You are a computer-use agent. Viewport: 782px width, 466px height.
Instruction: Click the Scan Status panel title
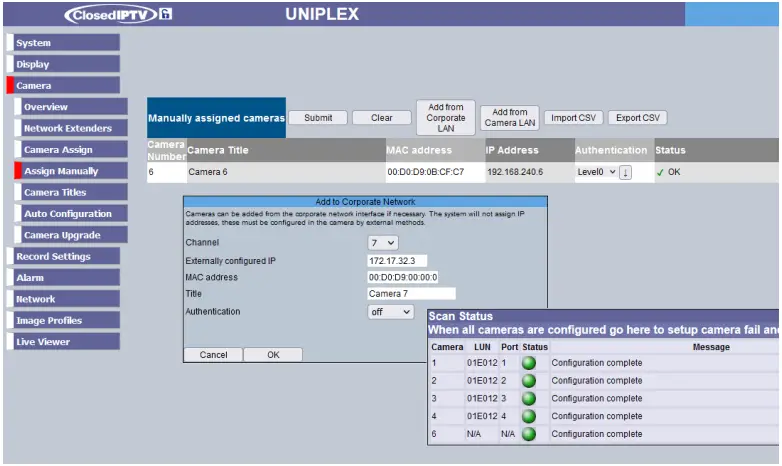click(x=461, y=316)
